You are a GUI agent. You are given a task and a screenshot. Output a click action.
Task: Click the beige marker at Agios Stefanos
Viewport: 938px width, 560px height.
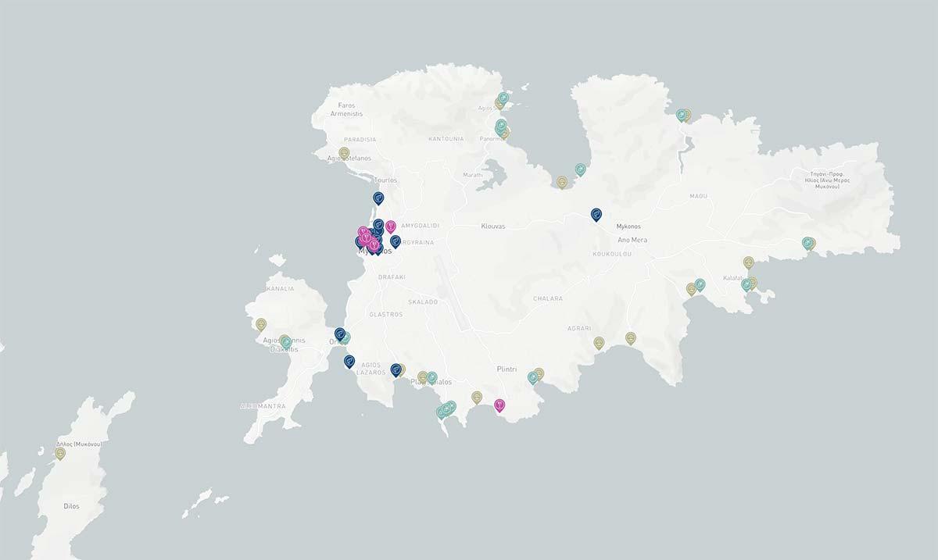tap(344, 153)
